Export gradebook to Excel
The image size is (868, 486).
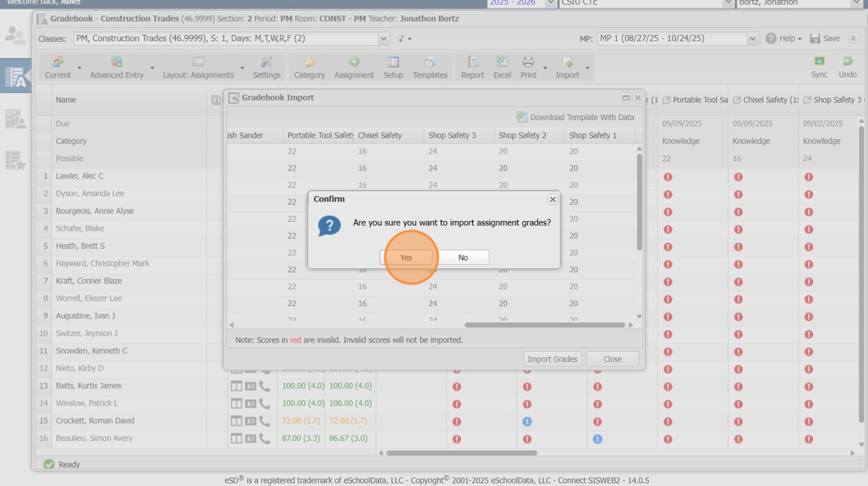tap(502, 67)
